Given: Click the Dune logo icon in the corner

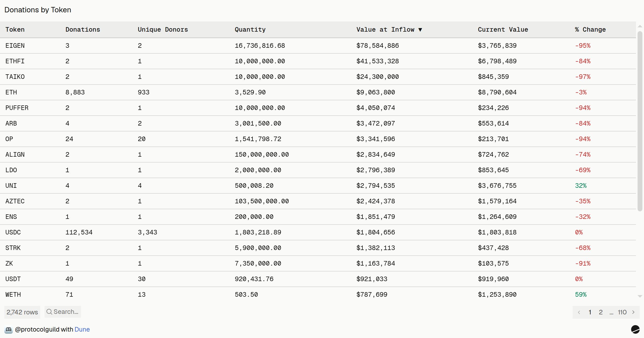Looking at the screenshot, I should [635, 329].
